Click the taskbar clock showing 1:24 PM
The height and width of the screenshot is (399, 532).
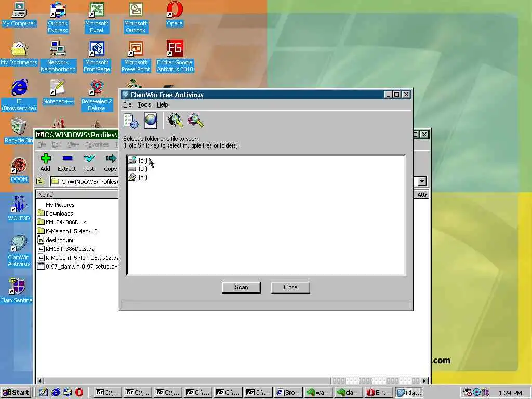(510, 393)
